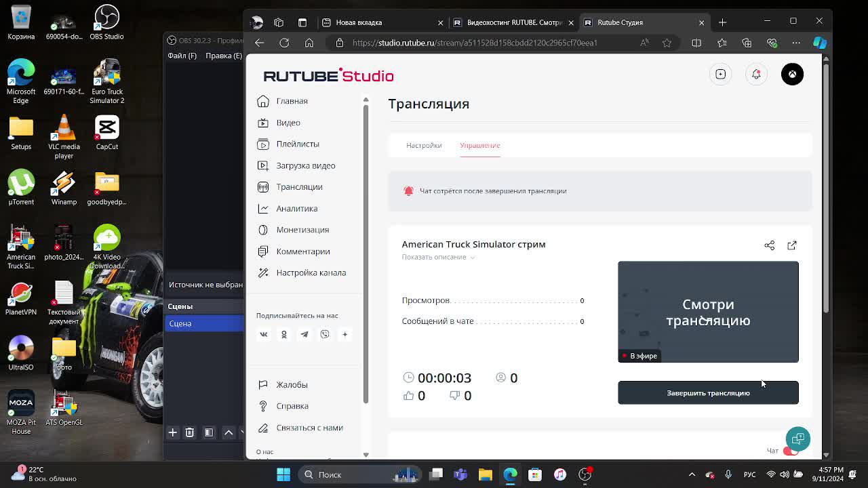Select the Сцена item in OBS scenes
The height and width of the screenshot is (488, 868).
(x=204, y=323)
